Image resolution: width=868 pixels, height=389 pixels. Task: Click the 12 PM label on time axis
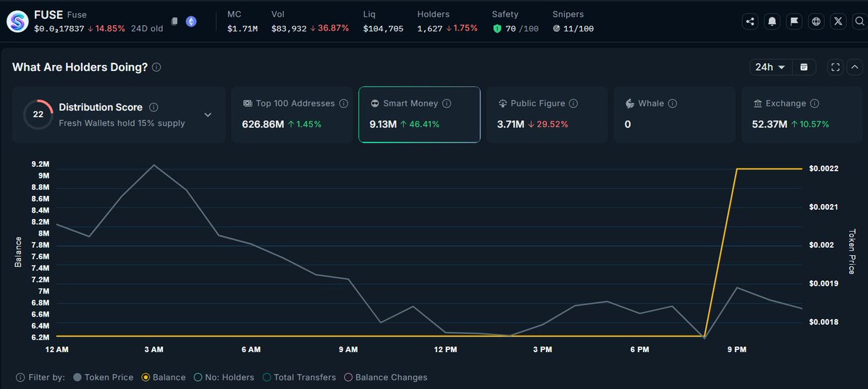point(446,350)
